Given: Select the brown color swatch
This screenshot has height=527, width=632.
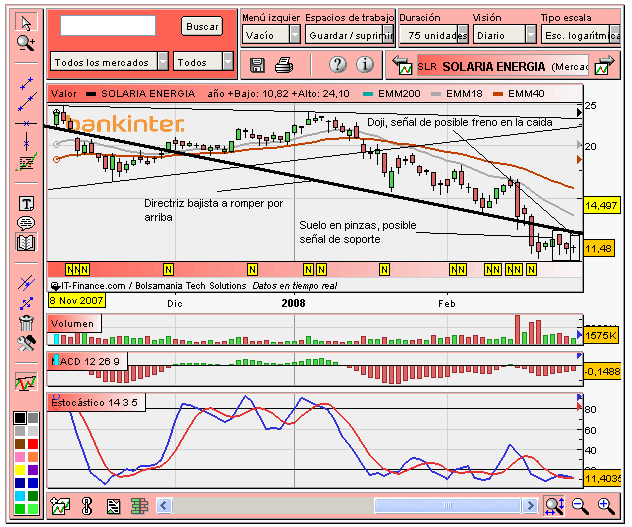Looking at the screenshot, I should point(20,444).
